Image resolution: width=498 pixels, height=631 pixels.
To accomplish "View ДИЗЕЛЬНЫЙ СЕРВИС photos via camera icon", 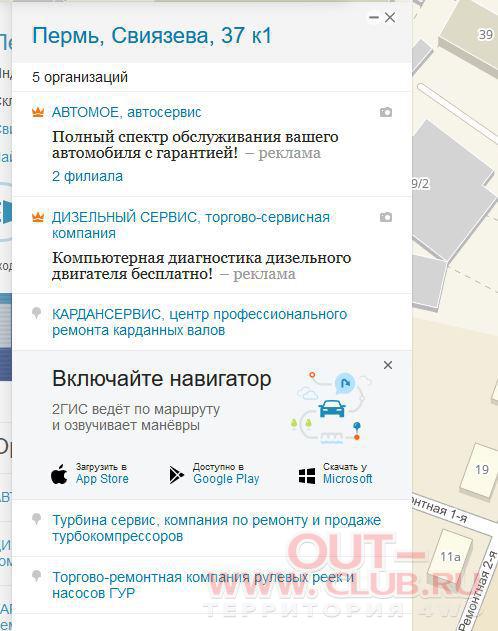I will 386,217.
